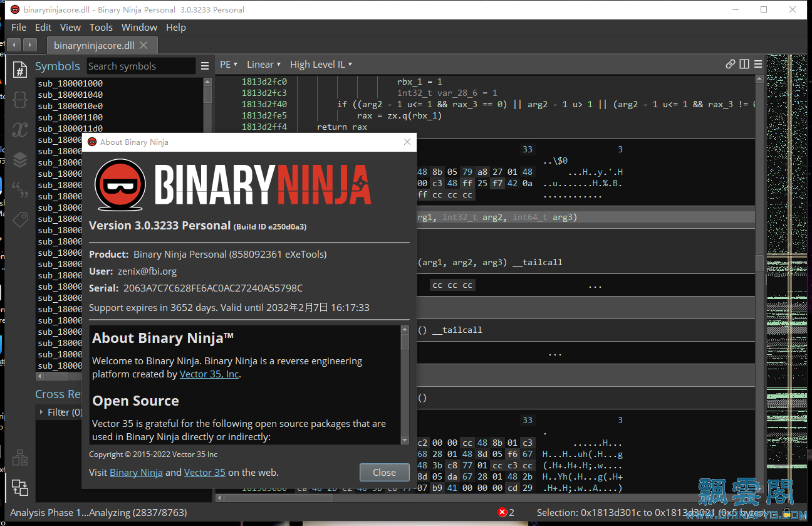The height and width of the screenshot is (526, 812).
Task: Open the Linear view dropdown
Action: pyautogui.click(x=264, y=64)
